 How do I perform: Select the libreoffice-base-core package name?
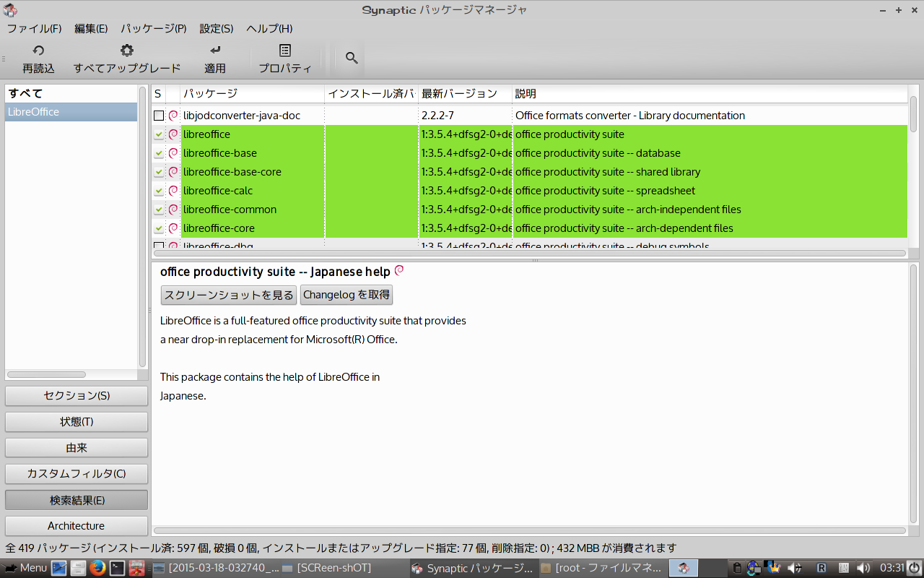(232, 172)
